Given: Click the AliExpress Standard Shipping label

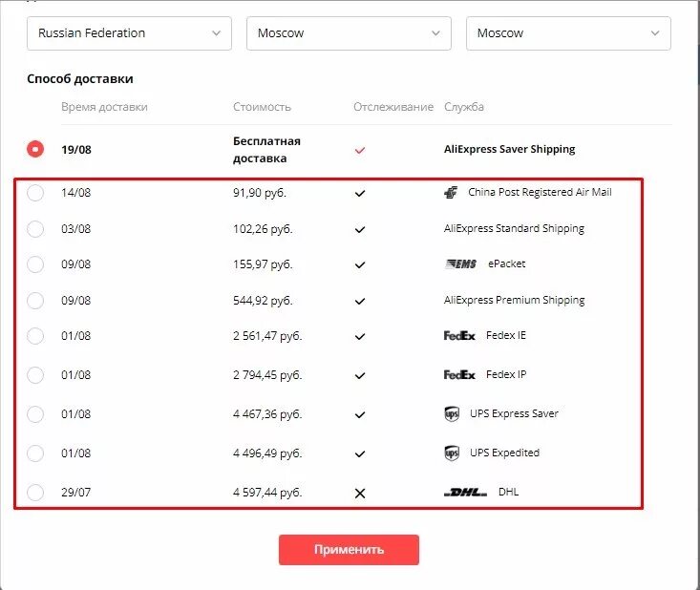Looking at the screenshot, I should coord(514,229).
